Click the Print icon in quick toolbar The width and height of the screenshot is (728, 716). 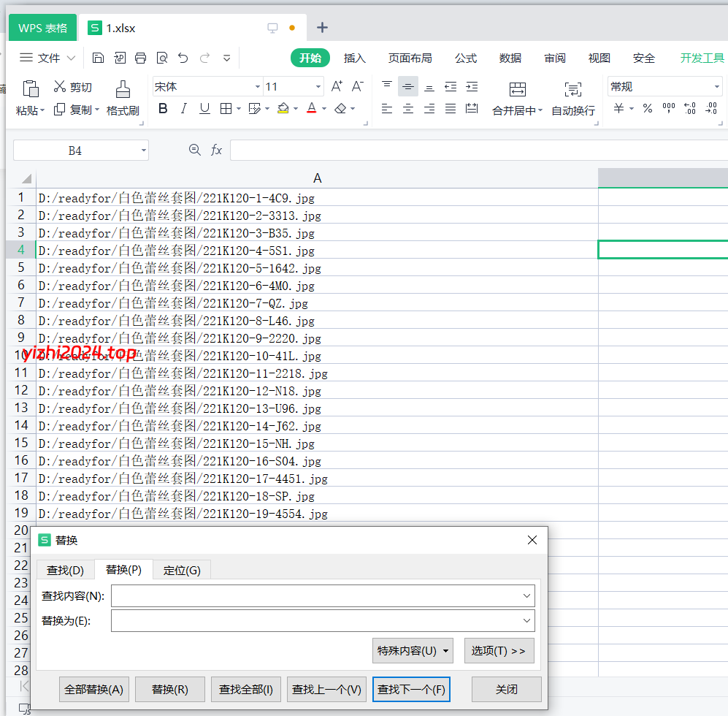point(140,58)
